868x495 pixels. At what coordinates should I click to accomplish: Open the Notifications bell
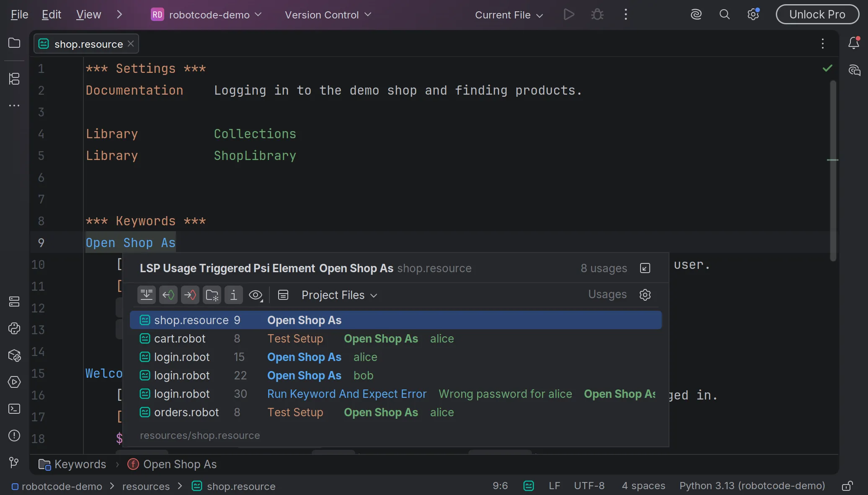(x=854, y=43)
